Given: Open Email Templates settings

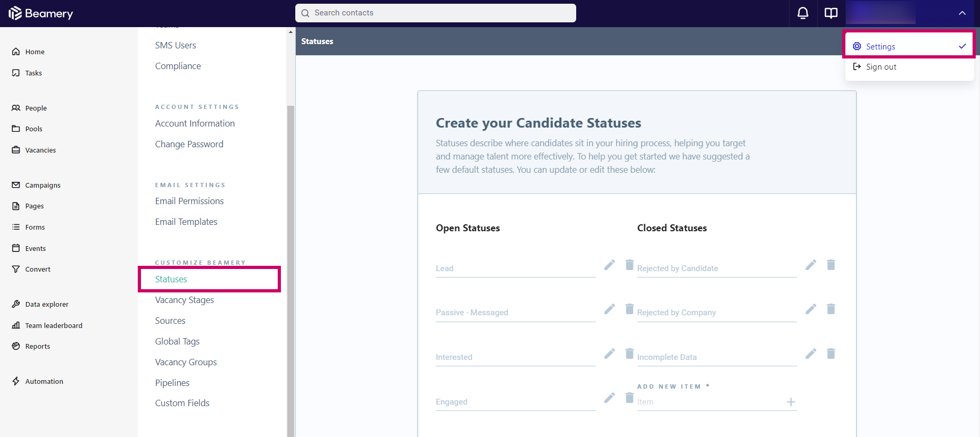Looking at the screenshot, I should [186, 222].
